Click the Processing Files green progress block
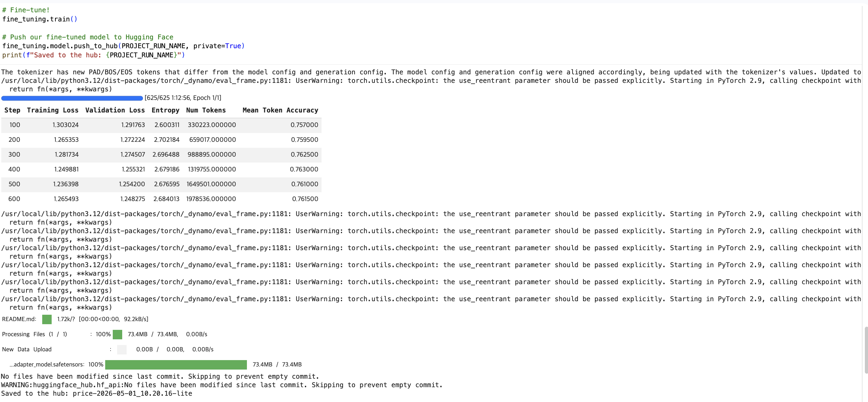868x402 pixels. click(x=117, y=334)
